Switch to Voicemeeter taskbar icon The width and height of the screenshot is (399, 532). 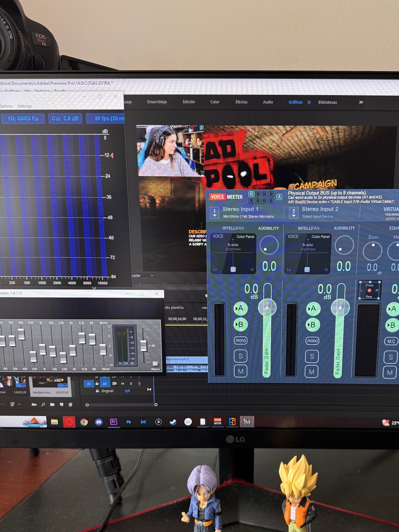pyautogui.click(x=217, y=422)
